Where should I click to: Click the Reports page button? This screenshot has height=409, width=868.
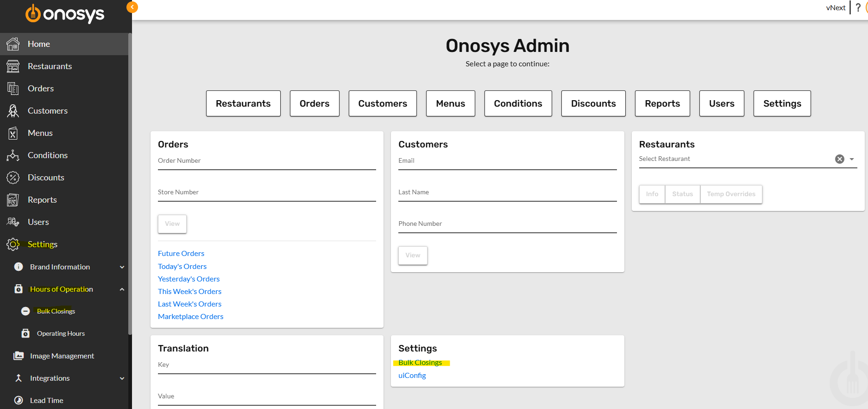point(662,103)
